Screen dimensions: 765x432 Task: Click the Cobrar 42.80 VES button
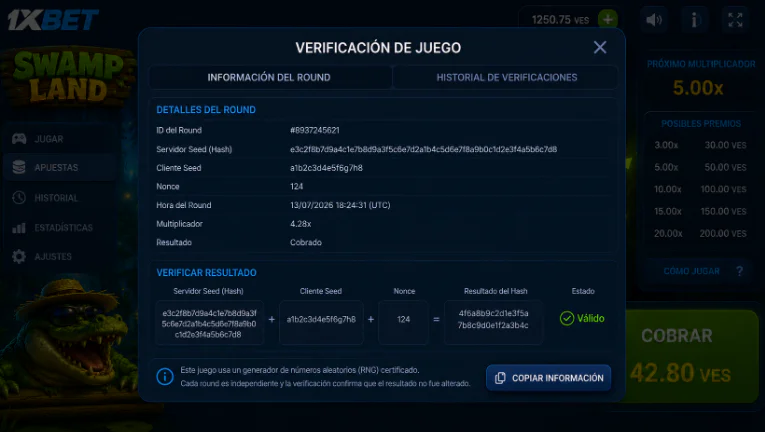click(691, 356)
